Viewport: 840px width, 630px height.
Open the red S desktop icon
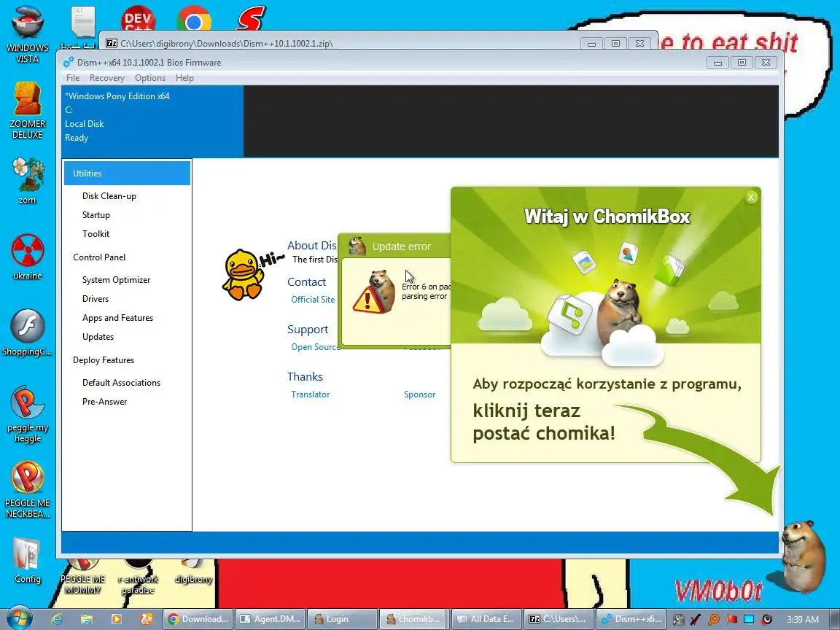(251, 17)
